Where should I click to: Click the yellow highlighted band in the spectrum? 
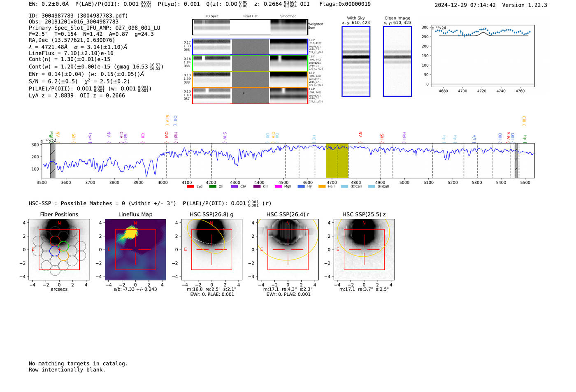(337, 161)
